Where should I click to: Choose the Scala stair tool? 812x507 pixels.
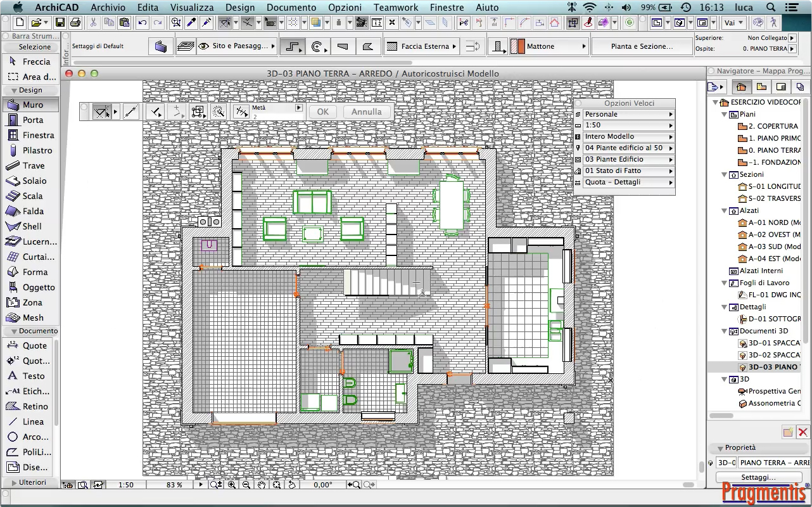coord(32,196)
